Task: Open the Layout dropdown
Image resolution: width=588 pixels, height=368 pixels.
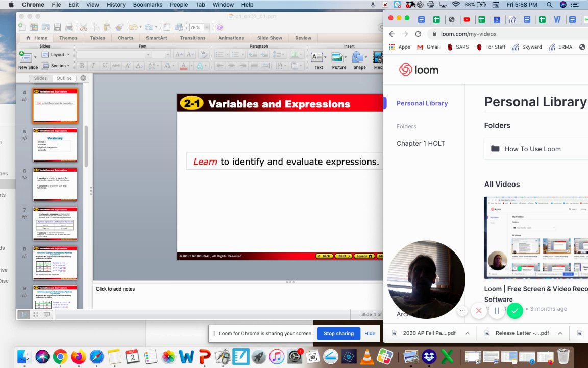Action: pos(56,55)
